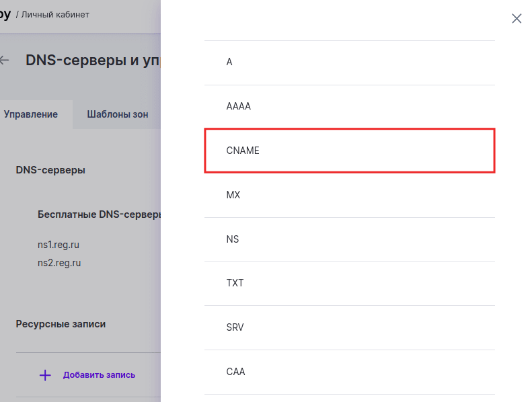Open the Личный кабинет breadcrumb

pyautogui.click(x=55, y=15)
